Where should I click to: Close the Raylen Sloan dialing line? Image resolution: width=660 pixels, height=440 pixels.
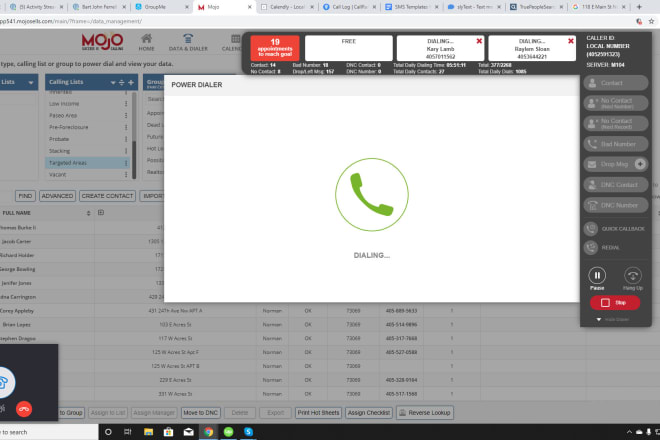click(x=570, y=41)
